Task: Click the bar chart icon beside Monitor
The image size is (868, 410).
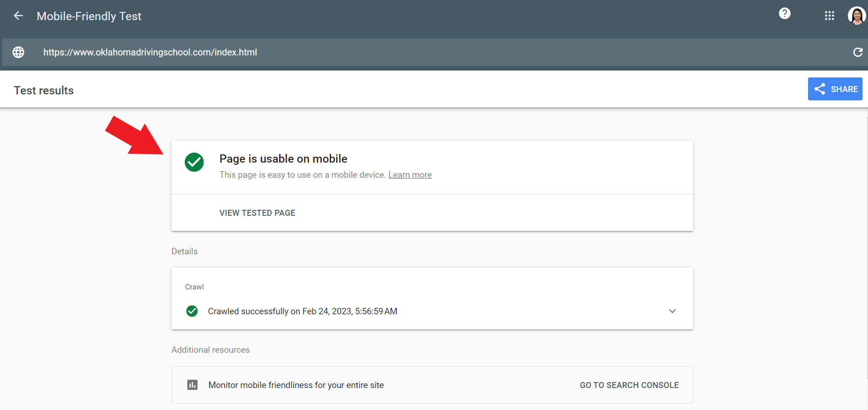Action: pos(193,385)
